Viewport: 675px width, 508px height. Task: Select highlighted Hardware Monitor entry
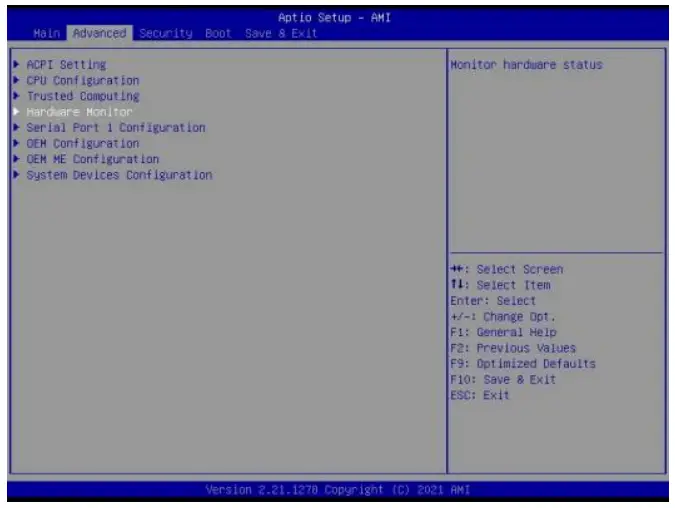click(80, 112)
